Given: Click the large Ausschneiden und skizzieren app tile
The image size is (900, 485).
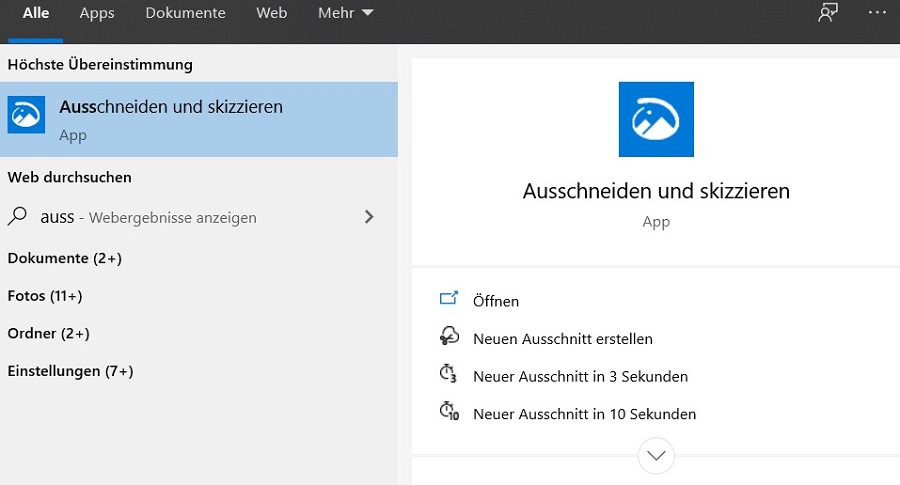Looking at the screenshot, I should click(656, 120).
